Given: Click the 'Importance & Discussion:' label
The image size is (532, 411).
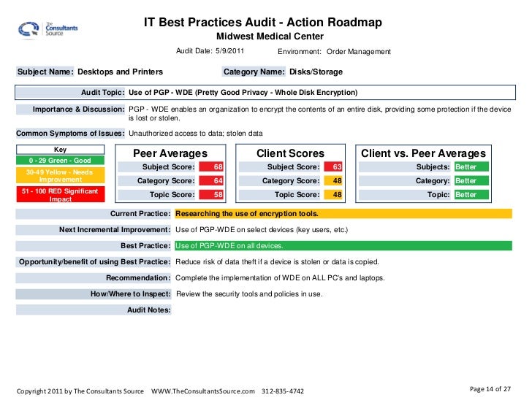Looking at the screenshot, I should (x=71, y=110).
